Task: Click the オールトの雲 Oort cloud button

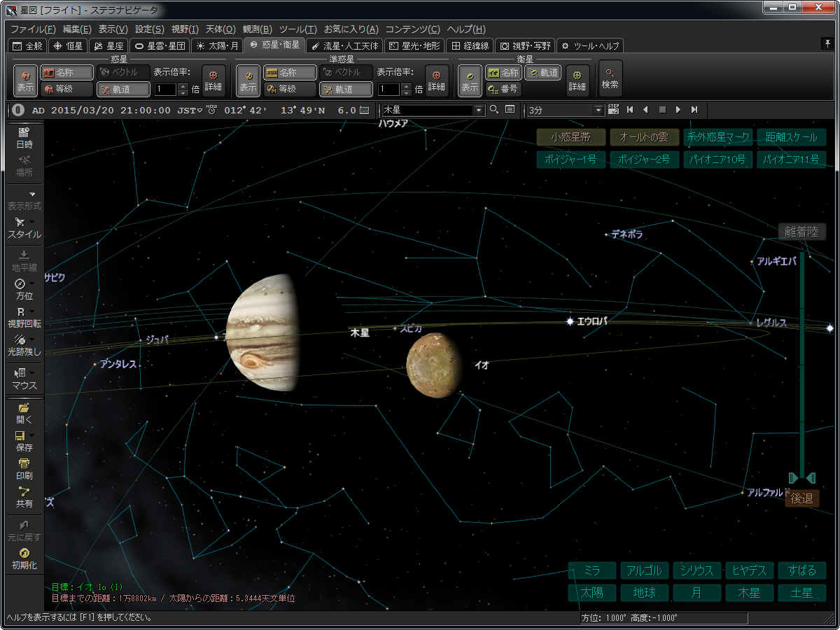Action: click(x=644, y=137)
